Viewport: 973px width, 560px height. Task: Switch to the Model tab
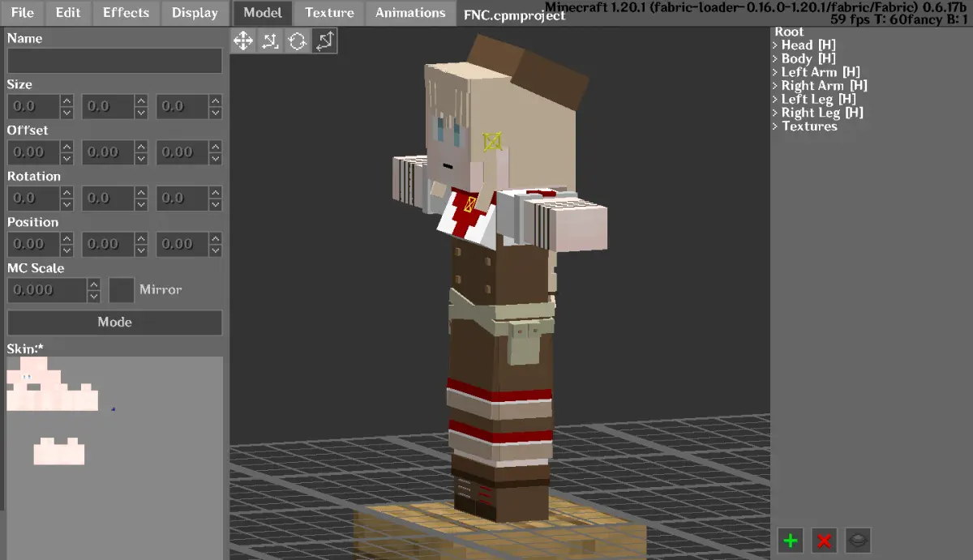click(263, 13)
